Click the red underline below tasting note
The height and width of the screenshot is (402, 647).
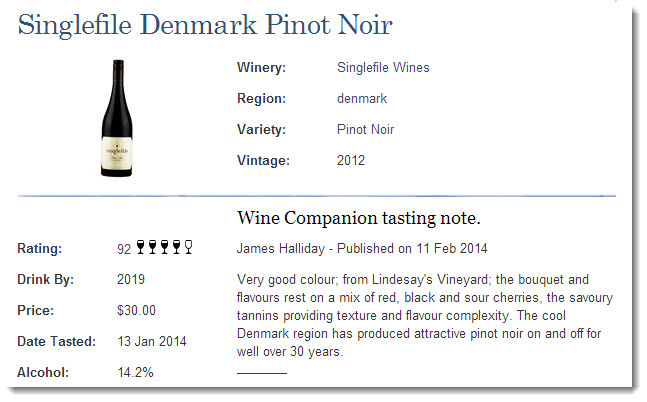(x=262, y=373)
